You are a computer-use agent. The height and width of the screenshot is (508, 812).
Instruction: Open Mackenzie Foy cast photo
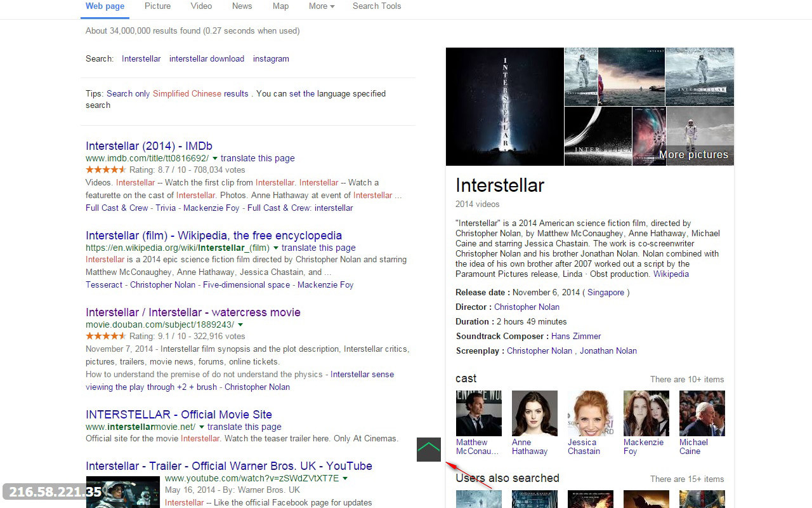coord(646,413)
